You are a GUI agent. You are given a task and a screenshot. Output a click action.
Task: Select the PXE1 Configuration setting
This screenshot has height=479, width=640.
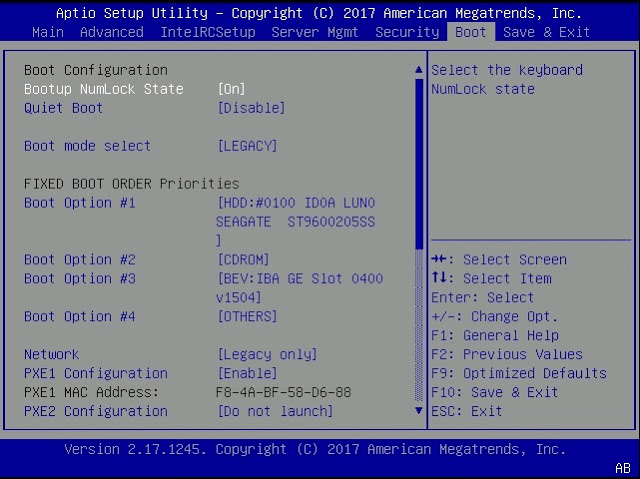[x=96, y=373]
